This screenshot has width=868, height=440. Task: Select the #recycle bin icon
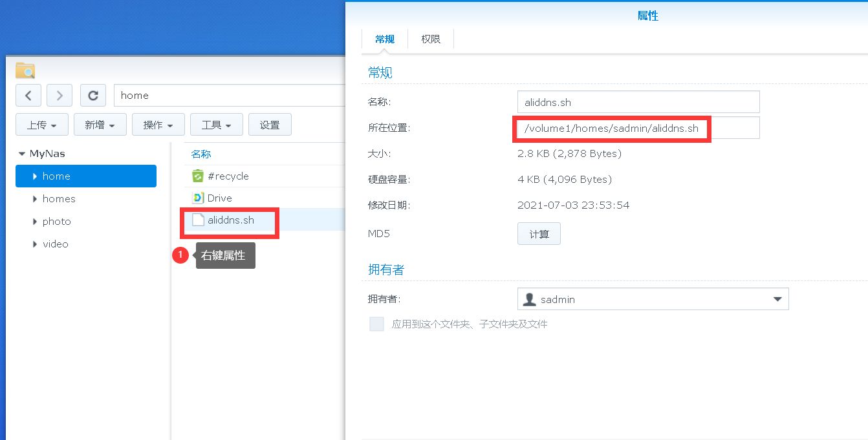(198, 176)
